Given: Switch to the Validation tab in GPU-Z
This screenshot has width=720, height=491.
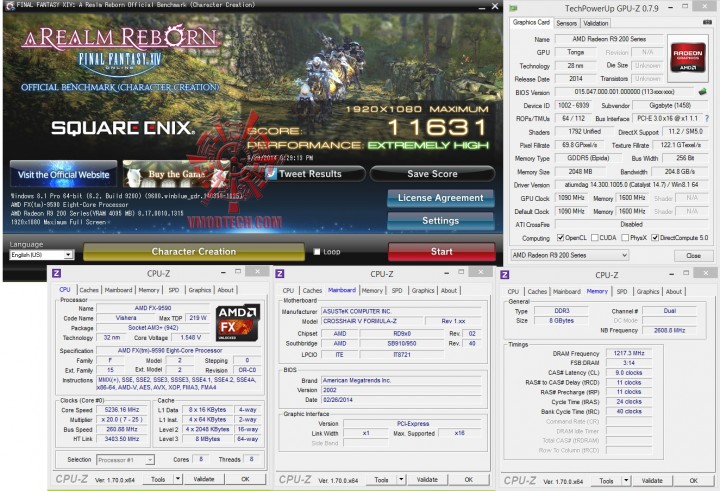Looking at the screenshot, I should pos(596,23).
